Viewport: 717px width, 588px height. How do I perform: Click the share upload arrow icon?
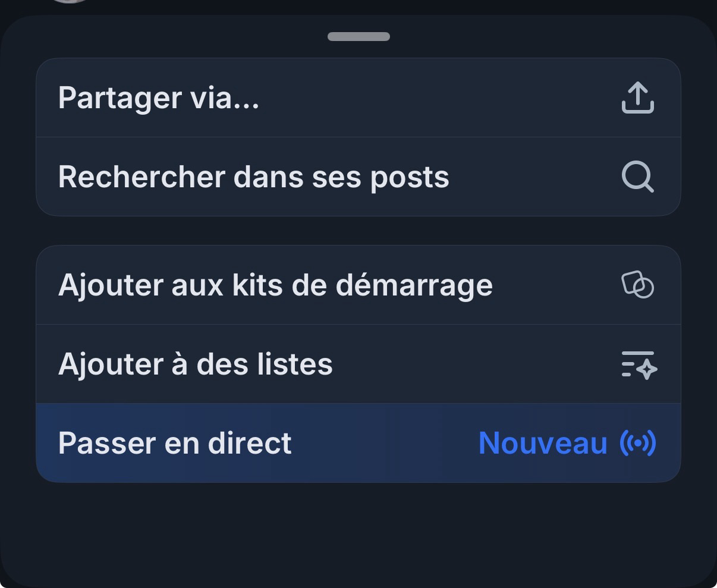tap(637, 98)
